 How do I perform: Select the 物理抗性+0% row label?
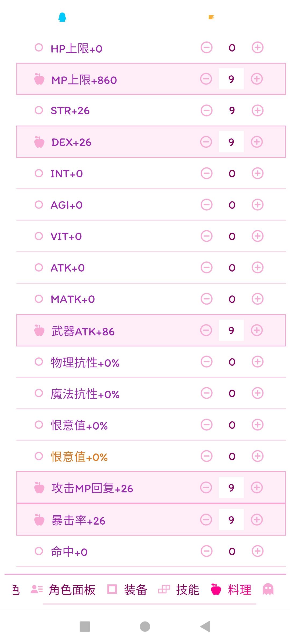[x=85, y=363]
